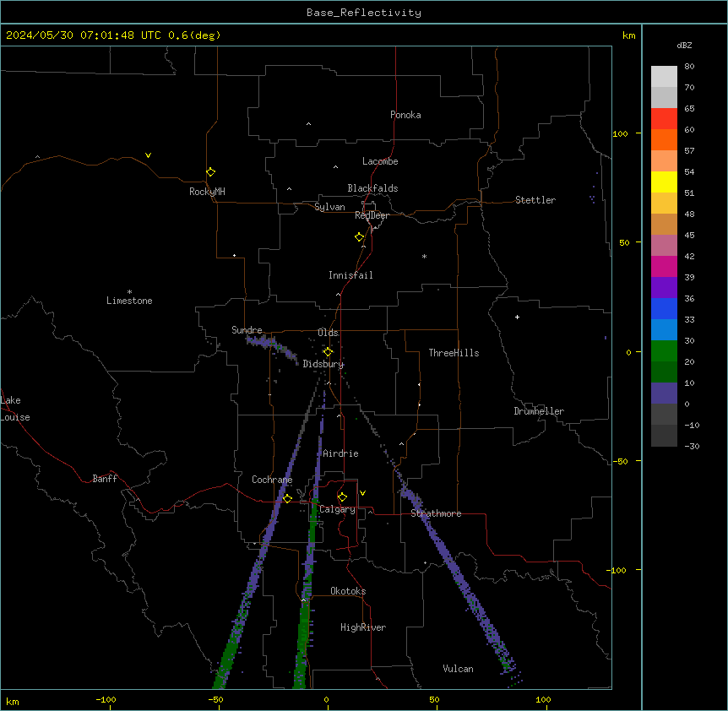Select the -30 dBZ dark gray swatch
728x711 pixels.
(664, 436)
